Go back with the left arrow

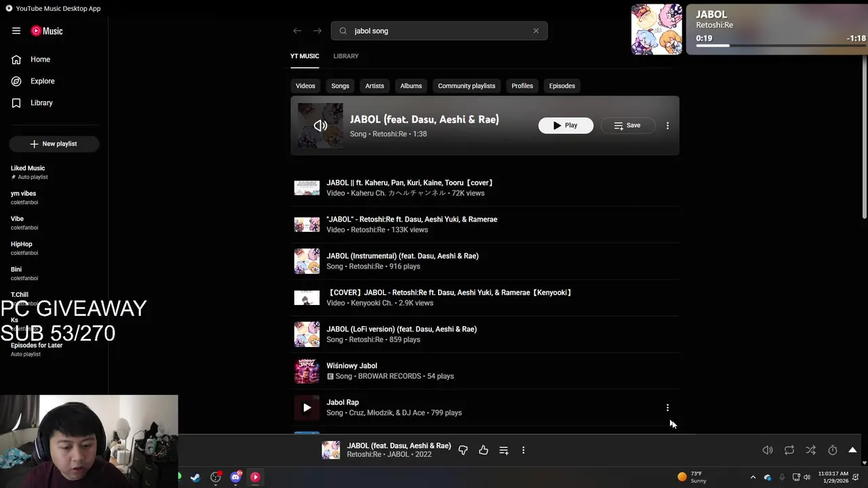coord(297,30)
